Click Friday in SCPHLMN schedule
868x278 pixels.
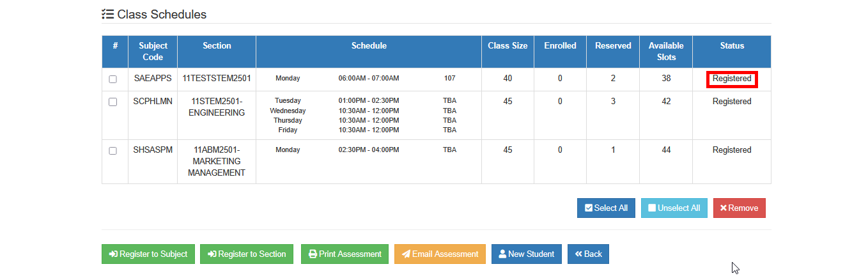tap(288, 130)
